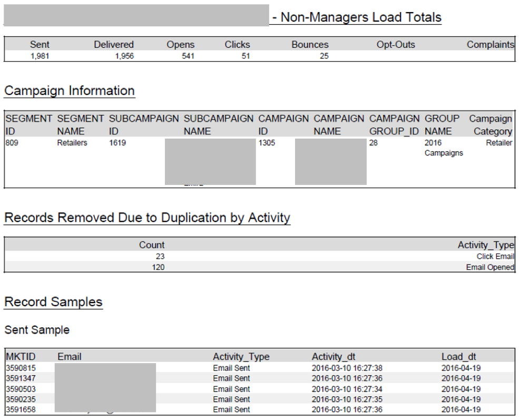
Task: Click Load_dt 2016-04-19 in row 3591658
Action: pyautogui.click(x=461, y=409)
